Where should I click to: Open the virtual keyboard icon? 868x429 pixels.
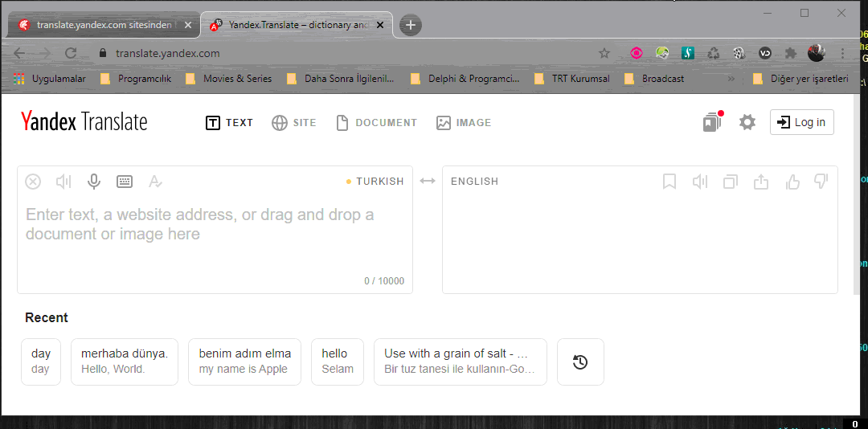click(125, 181)
